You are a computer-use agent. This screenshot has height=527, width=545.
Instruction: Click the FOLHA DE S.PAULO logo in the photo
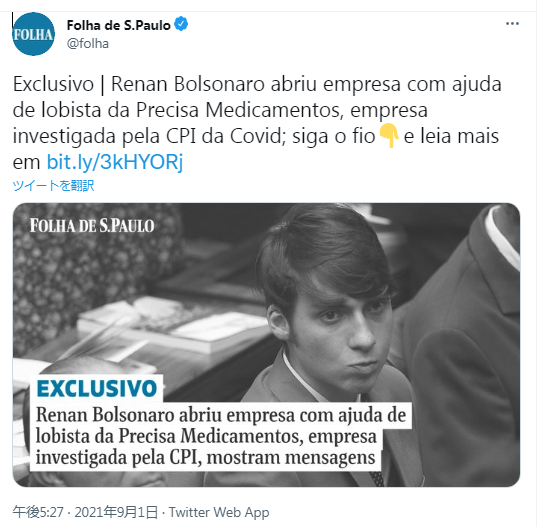coord(92,226)
